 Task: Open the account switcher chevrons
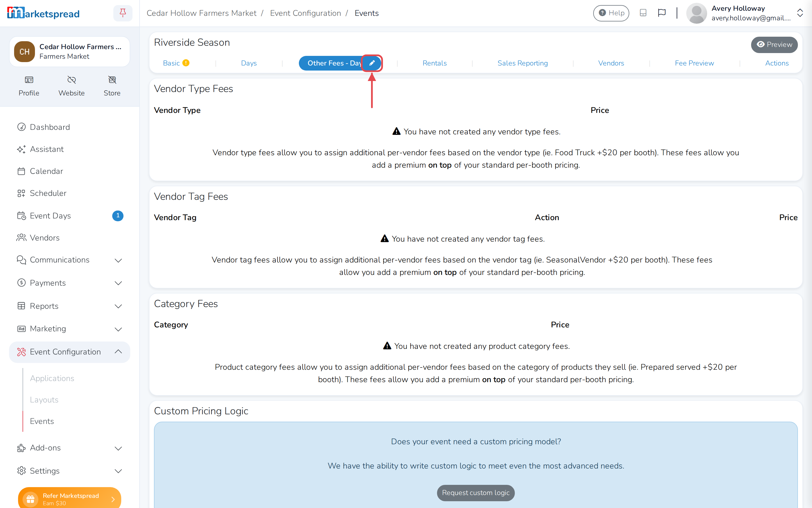coord(800,13)
